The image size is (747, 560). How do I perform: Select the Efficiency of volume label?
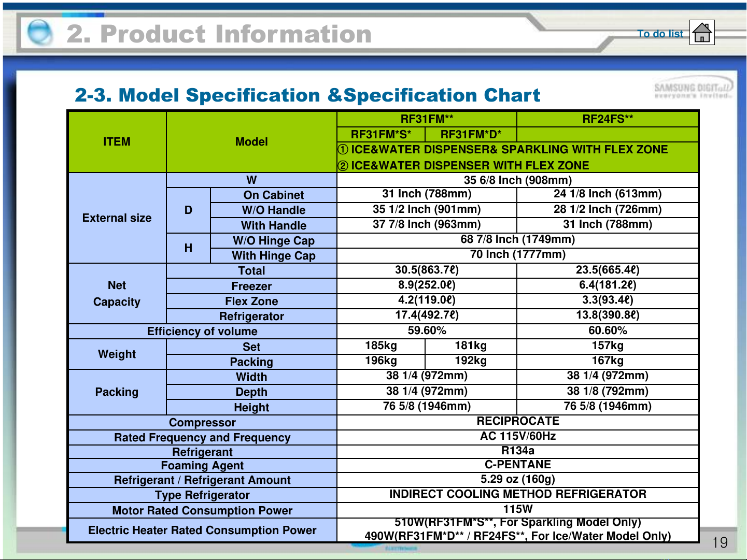point(202,332)
